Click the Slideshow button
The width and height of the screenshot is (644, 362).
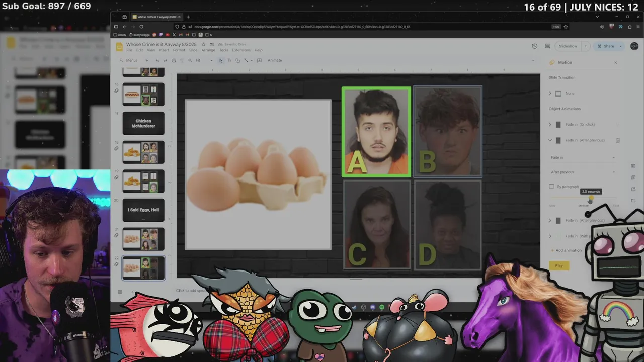click(568, 46)
